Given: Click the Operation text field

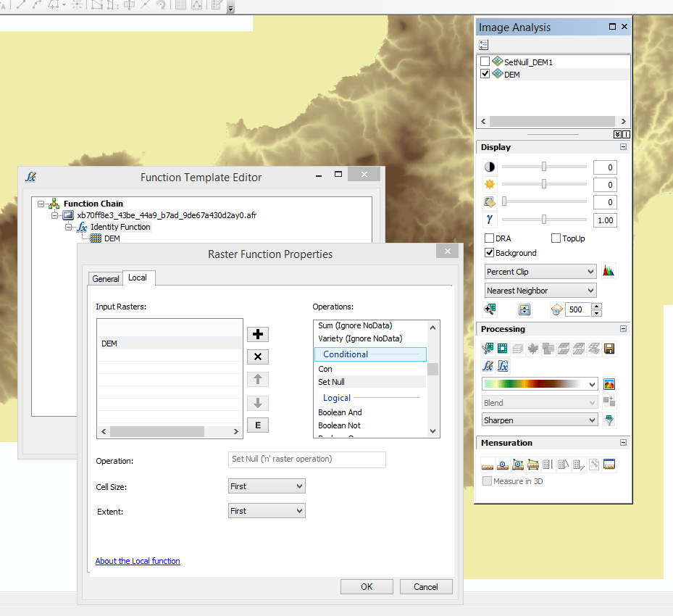Looking at the screenshot, I should [x=307, y=459].
